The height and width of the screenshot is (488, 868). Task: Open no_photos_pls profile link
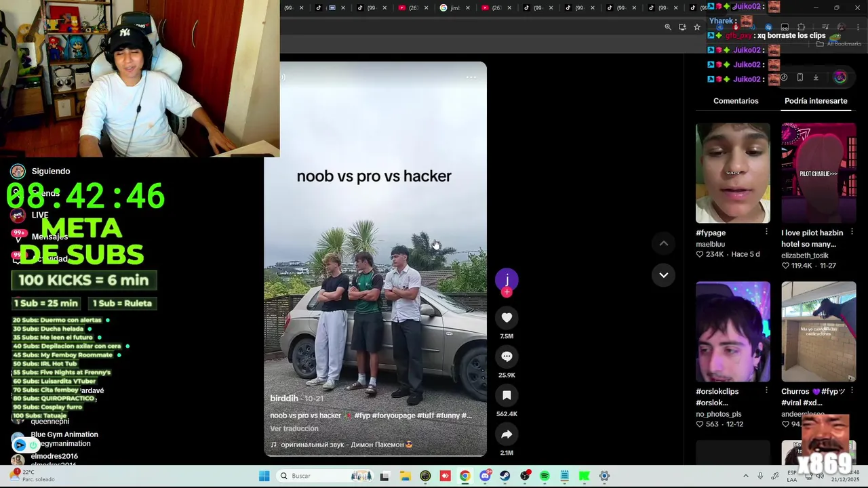pos(719,414)
